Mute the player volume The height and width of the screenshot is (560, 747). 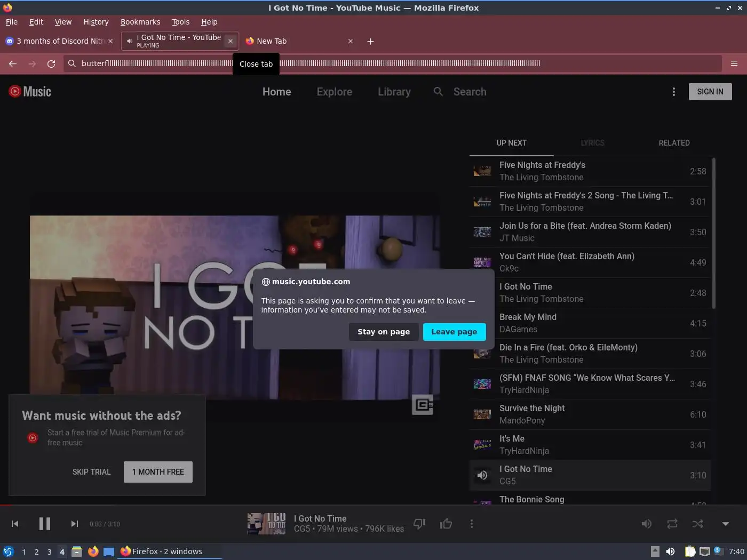[x=646, y=524]
